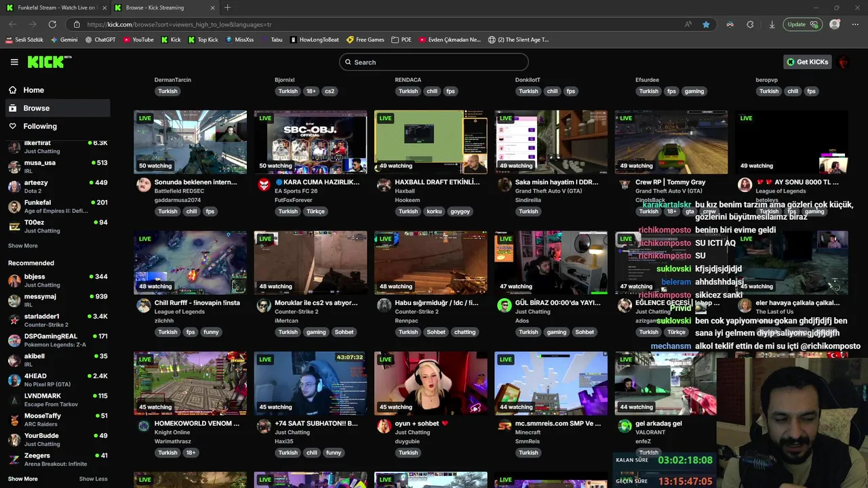868x488 pixels.
Task: Click the messymaj avatar icon
Action: [x=14, y=300]
